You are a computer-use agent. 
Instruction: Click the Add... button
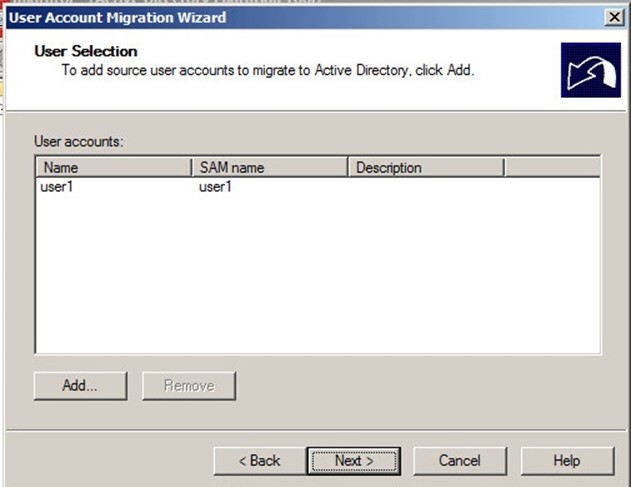[x=80, y=385]
